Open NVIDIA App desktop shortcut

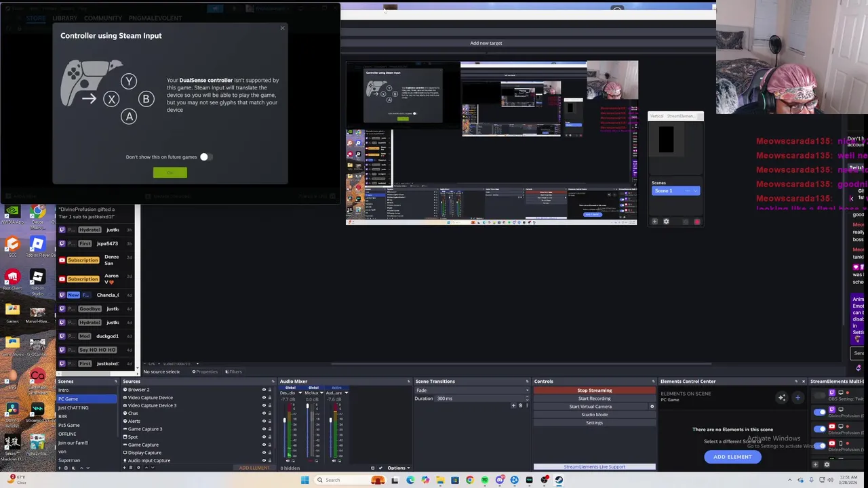(x=12, y=216)
